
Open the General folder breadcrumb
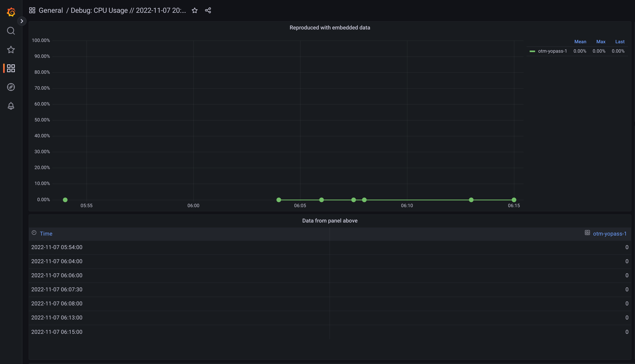click(x=51, y=10)
